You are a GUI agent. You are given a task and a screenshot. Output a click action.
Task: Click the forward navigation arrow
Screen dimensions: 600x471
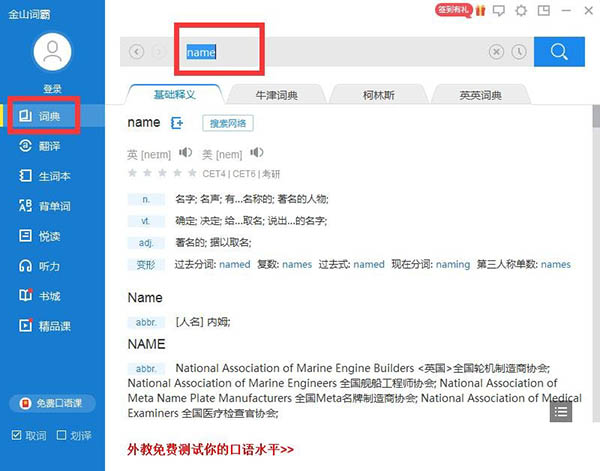pyautogui.click(x=158, y=51)
